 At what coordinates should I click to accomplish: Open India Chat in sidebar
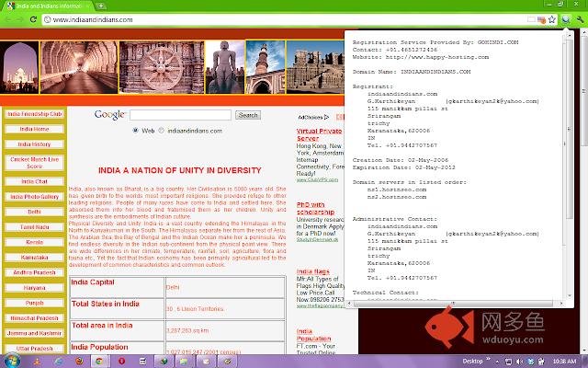point(35,181)
